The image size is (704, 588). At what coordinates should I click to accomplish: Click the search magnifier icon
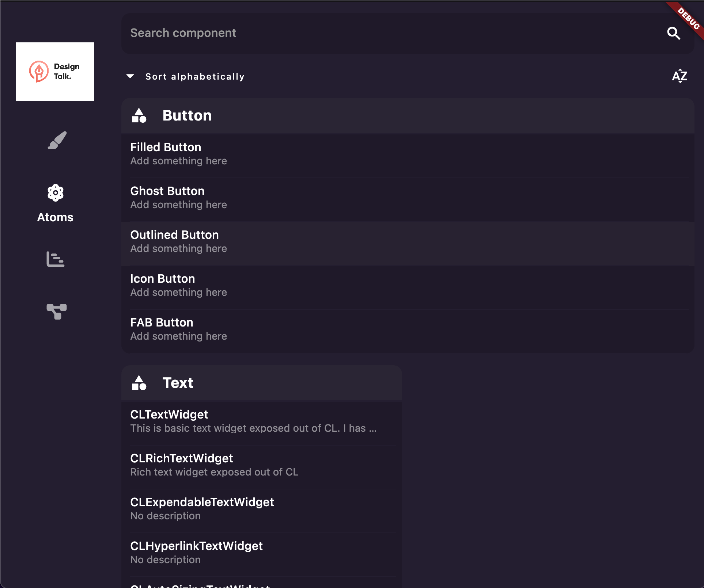pos(674,33)
